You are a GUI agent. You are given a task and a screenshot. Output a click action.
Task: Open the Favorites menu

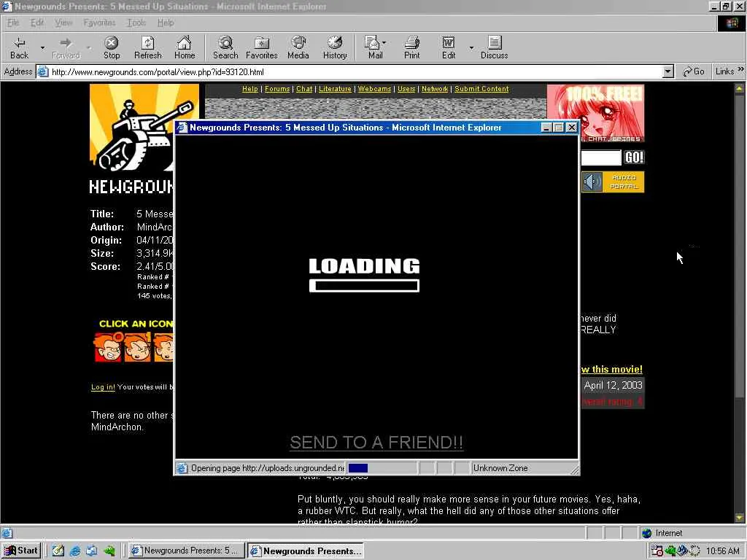(99, 23)
